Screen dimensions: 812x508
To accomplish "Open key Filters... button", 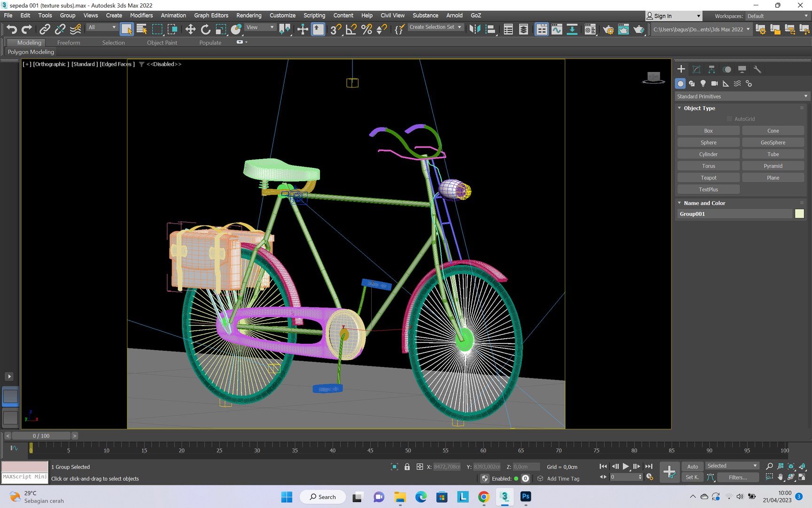I will [738, 477].
